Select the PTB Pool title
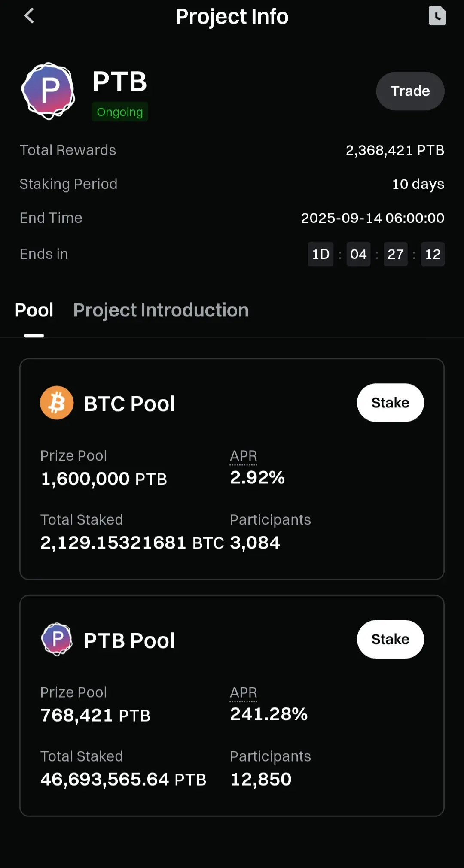The image size is (464, 868). coord(129,640)
